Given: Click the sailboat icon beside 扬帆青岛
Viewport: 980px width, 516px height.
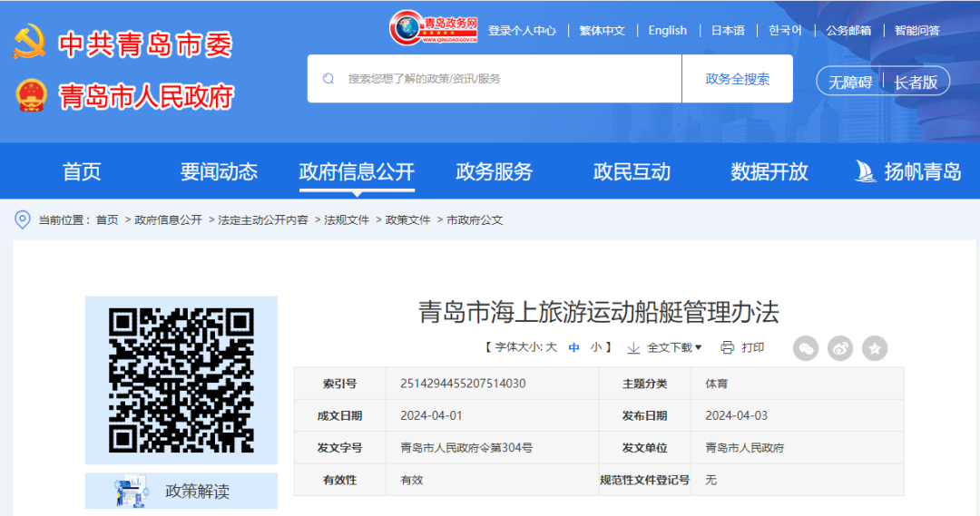Looking at the screenshot, I should [865, 171].
